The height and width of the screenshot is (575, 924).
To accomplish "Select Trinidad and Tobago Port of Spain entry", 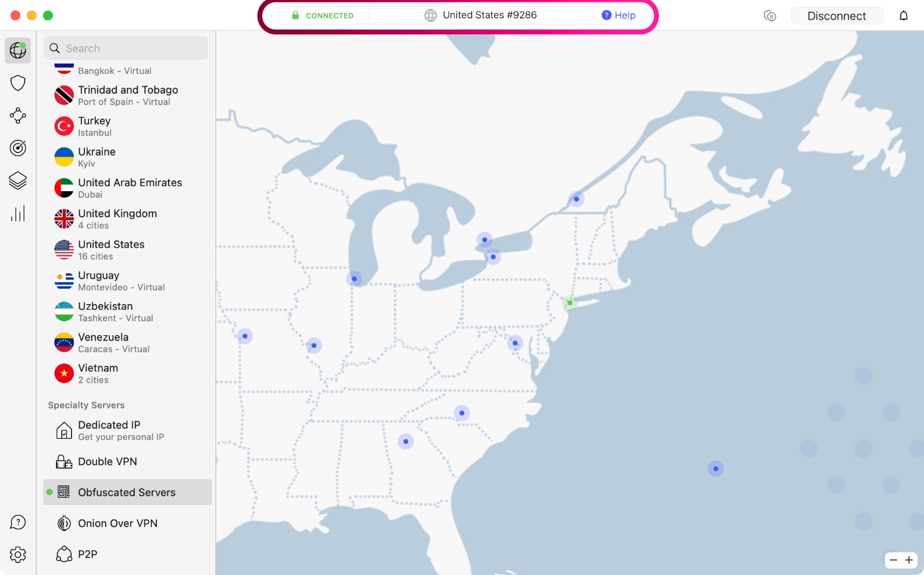I will point(127,95).
